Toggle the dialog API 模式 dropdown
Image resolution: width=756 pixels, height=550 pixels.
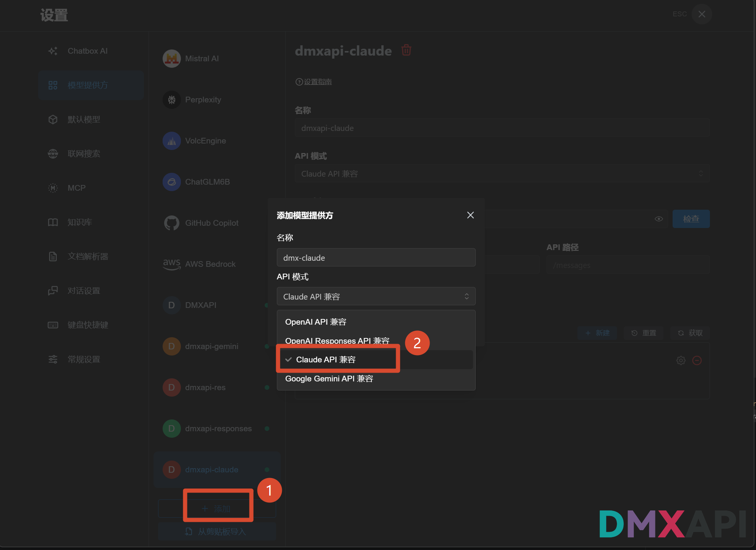(x=376, y=297)
